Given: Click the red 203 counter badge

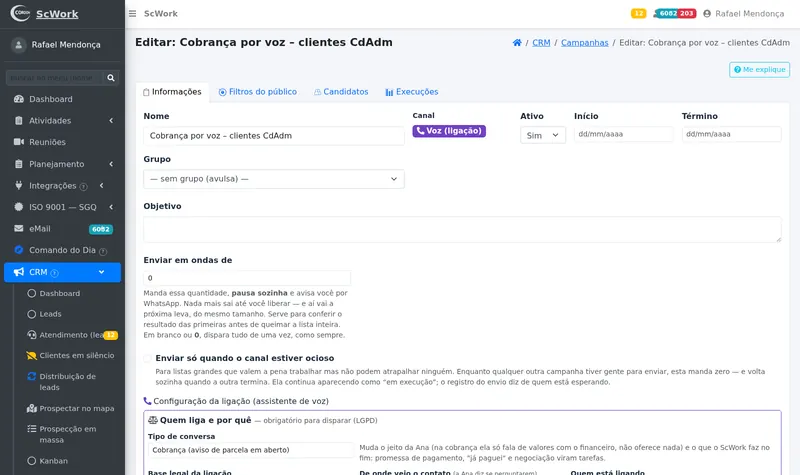Looking at the screenshot, I should click(x=686, y=13).
